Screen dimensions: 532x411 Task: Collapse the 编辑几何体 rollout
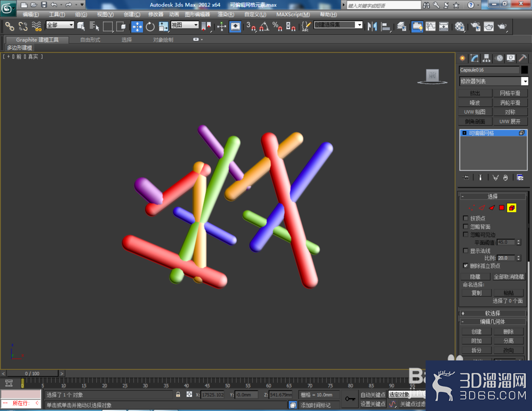(x=492, y=322)
